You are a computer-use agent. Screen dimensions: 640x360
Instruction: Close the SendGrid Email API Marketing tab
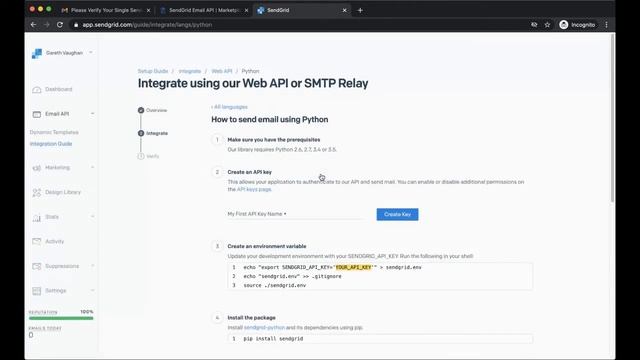coord(246,10)
